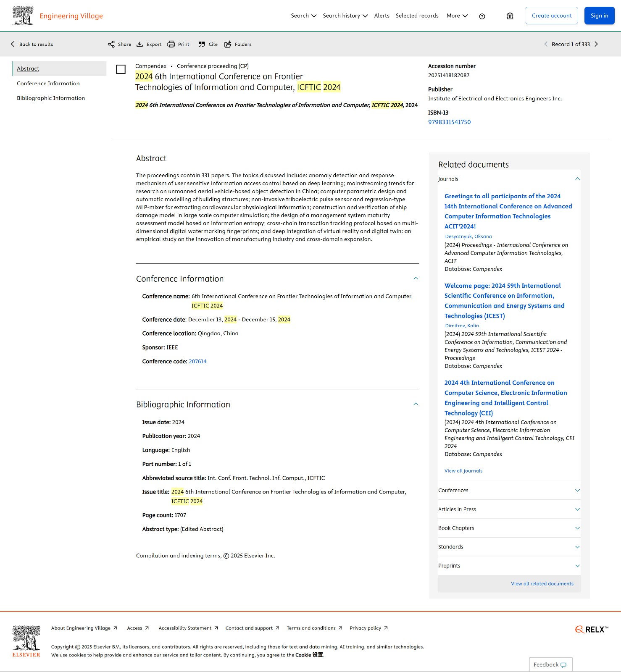Click the Folders icon
The image size is (621, 672).
pyautogui.click(x=228, y=44)
